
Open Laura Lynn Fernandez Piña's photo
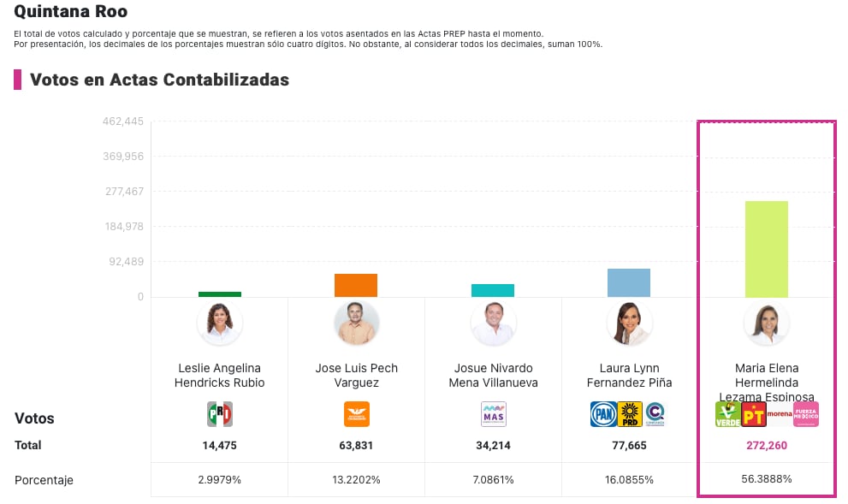click(630, 323)
